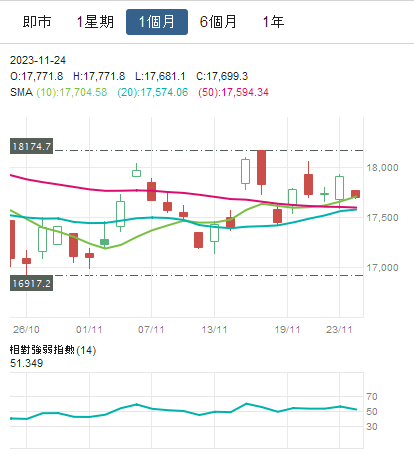
Task: Select the 即市 intraday tab
Action: point(37,22)
